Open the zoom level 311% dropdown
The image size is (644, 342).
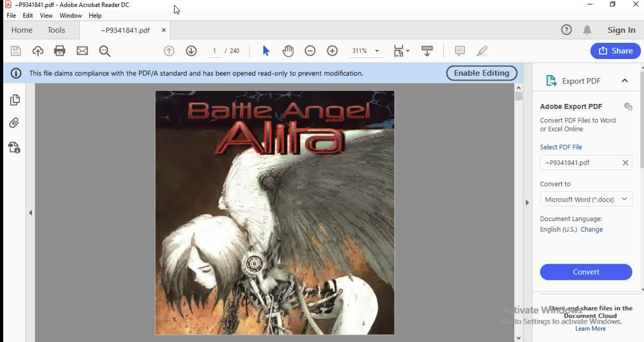click(x=377, y=51)
